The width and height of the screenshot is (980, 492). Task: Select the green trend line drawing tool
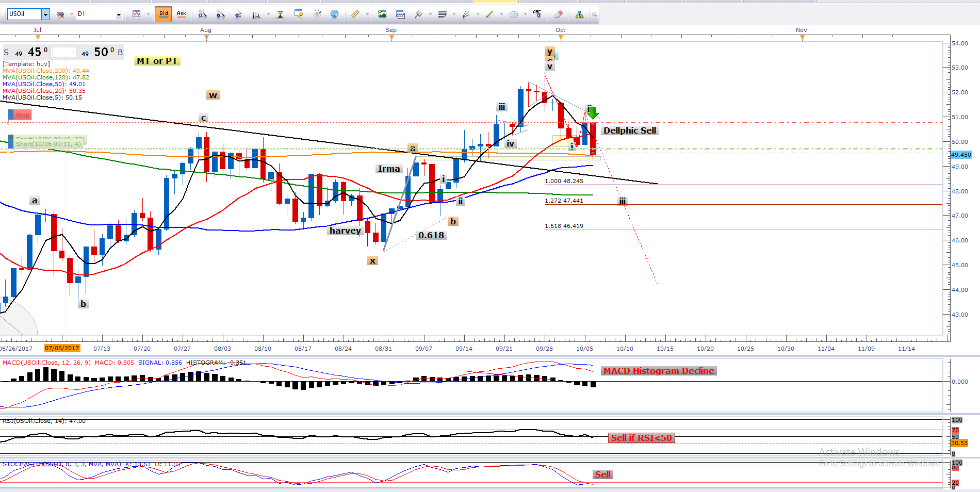click(x=489, y=14)
